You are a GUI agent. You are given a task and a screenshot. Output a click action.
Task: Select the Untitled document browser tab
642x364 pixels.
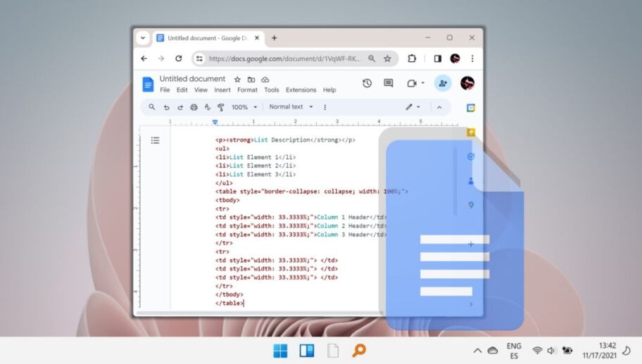(x=207, y=38)
